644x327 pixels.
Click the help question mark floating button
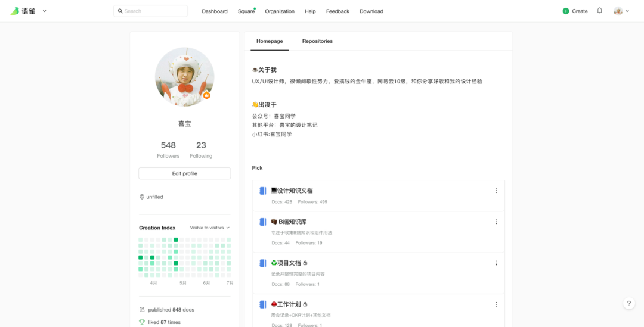(629, 303)
